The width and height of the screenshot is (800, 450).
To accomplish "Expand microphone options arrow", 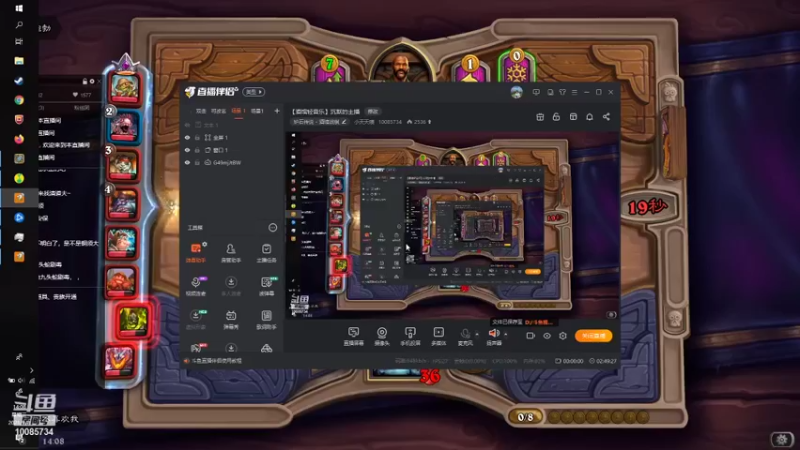I will [x=477, y=334].
